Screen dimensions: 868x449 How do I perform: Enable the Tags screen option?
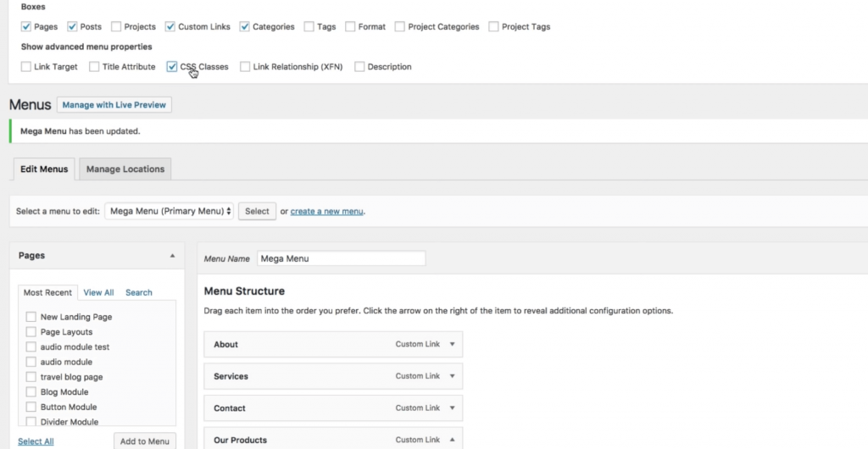pos(309,27)
